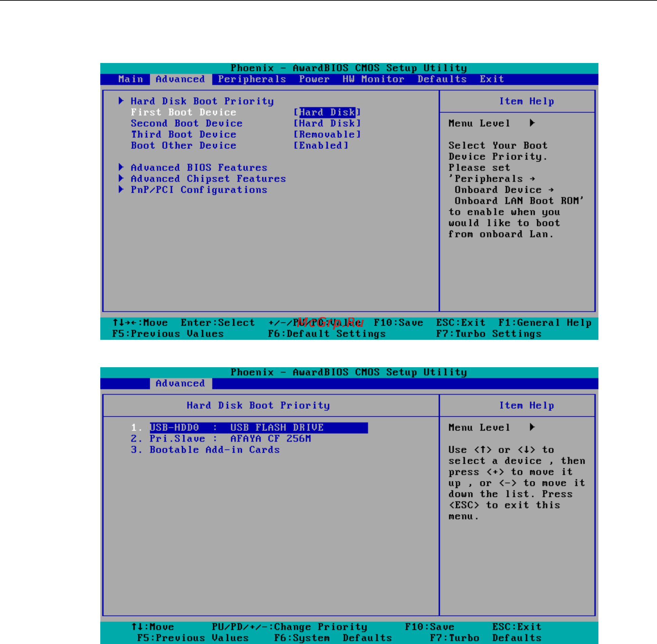The height and width of the screenshot is (644, 657).
Task: Expand PnP/PCI Configurations arrow
Action: [121, 189]
